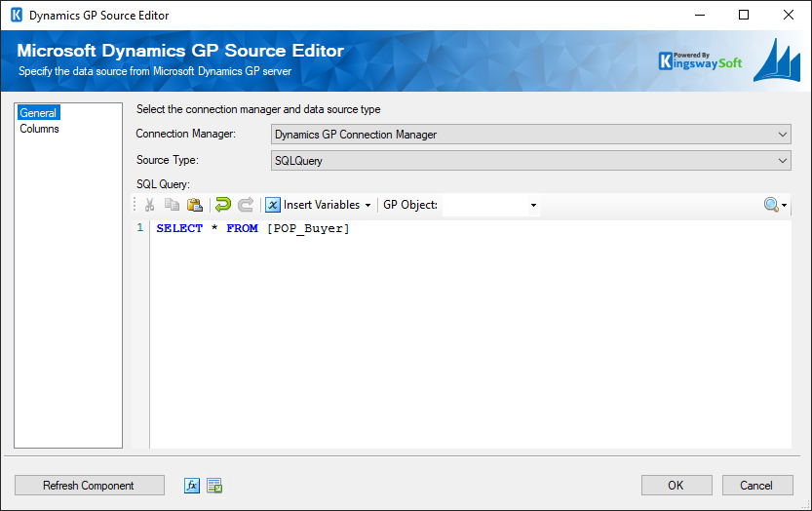Viewport: 812px width, 511px height.
Task: Click the OK button
Action: [x=677, y=485]
